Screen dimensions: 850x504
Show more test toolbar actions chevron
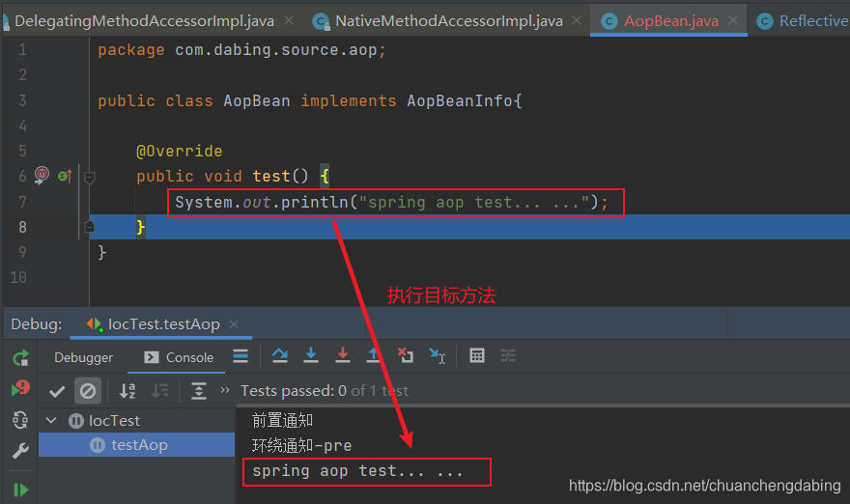(225, 390)
